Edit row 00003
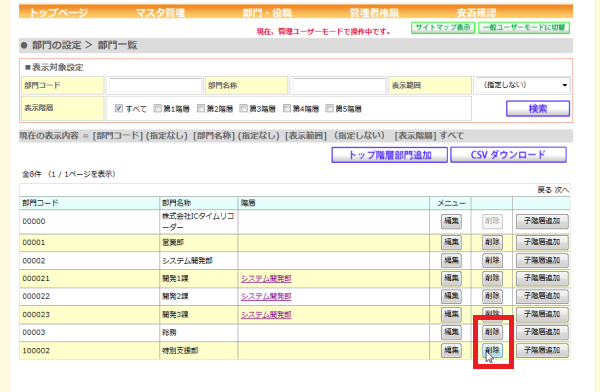 pyautogui.click(x=451, y=332)
